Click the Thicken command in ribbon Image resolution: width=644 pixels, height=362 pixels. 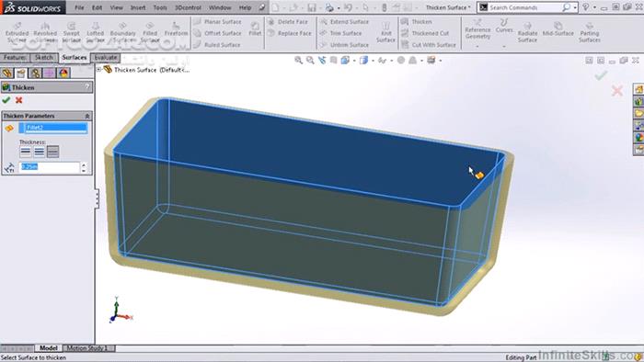[x=417, y=22]
